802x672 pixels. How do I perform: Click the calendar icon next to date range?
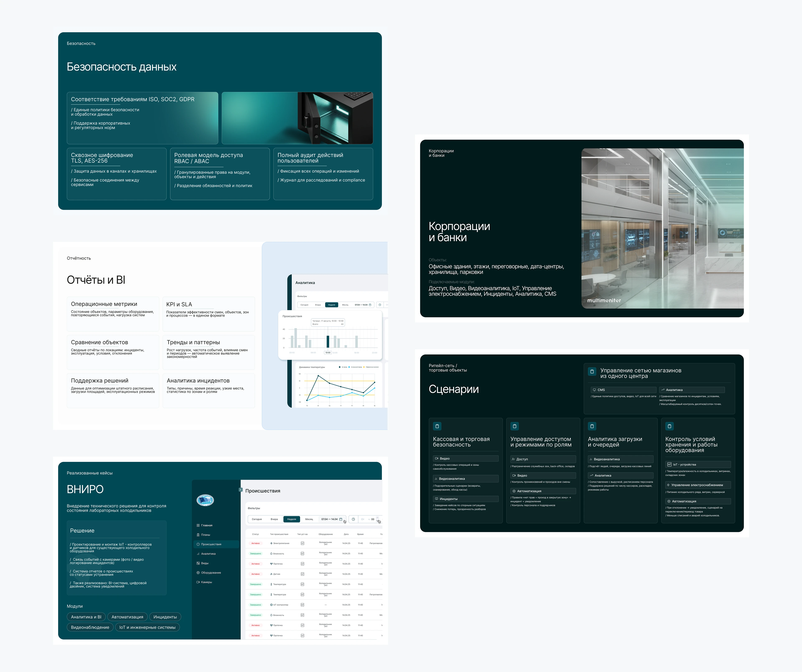pos(341,519)
